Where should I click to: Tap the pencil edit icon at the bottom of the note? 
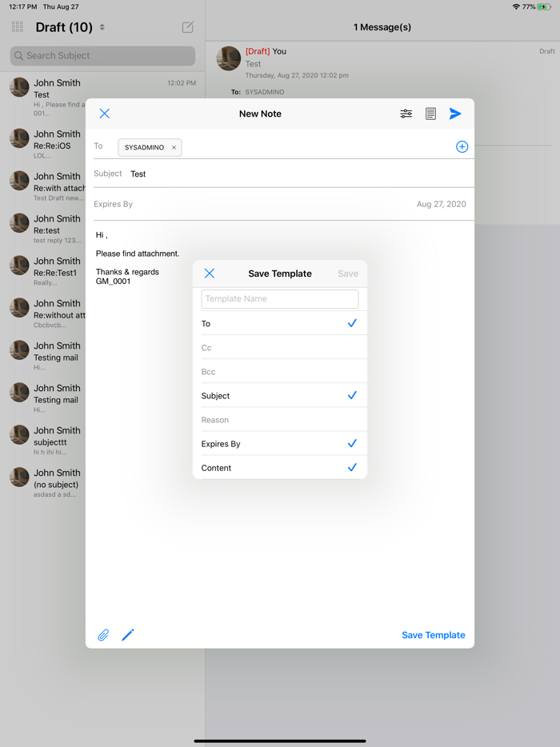[128, 634]
